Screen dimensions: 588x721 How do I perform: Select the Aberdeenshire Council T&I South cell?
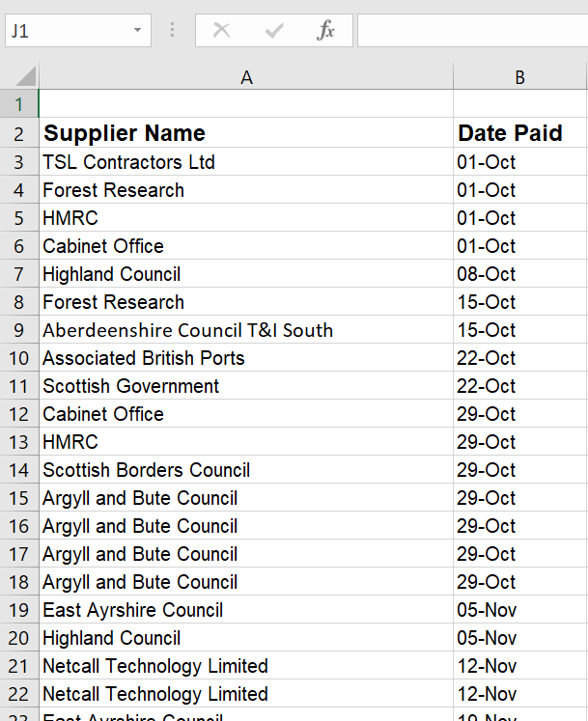pos(187,330)
